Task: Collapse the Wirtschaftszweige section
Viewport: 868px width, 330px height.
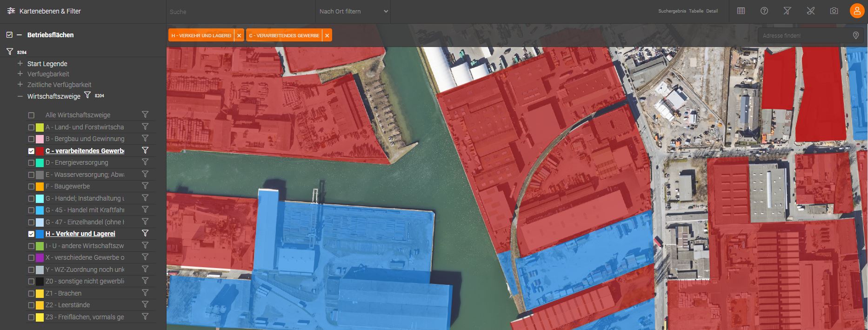Action: (20, 96)
